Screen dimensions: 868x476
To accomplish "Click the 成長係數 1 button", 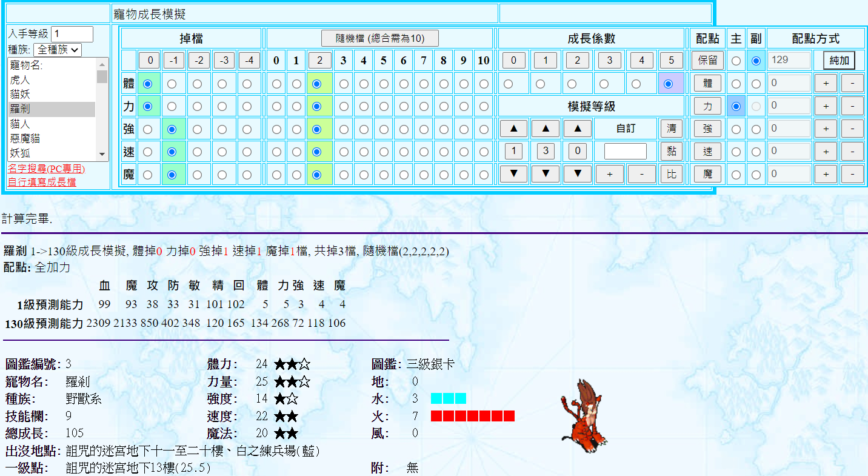I will point(546,61).
